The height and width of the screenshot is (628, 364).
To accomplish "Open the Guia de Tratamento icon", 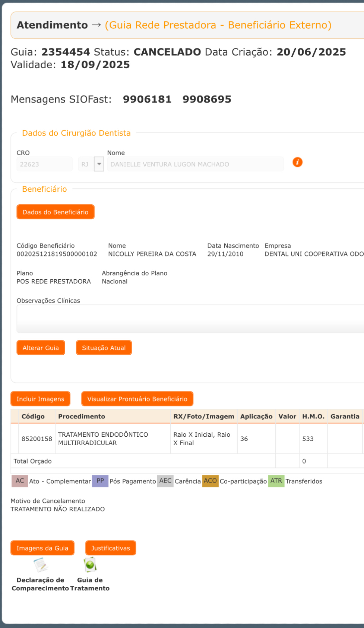I will point(90,565).
